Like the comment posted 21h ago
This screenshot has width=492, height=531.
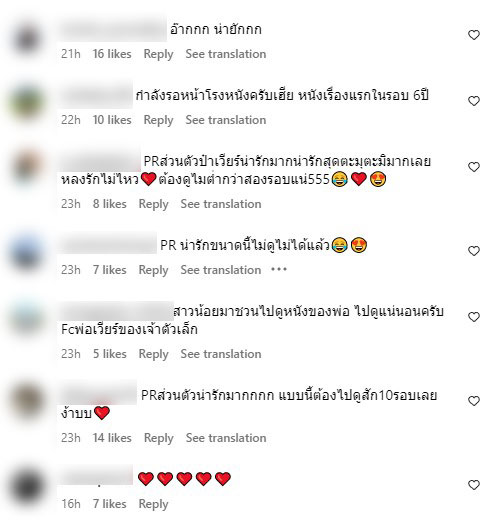(x=474, y=35)
